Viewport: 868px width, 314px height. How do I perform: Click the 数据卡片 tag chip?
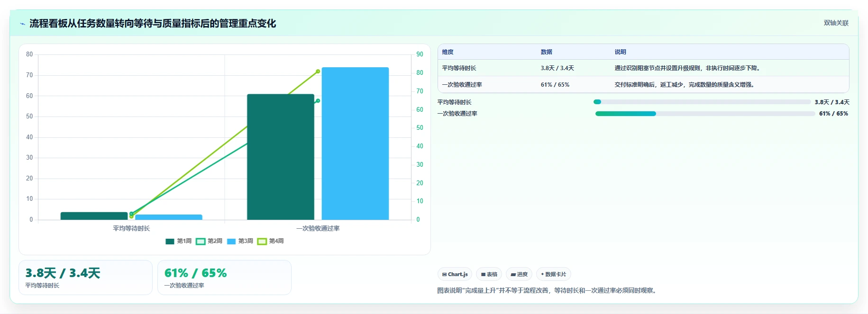pos(553,274)
